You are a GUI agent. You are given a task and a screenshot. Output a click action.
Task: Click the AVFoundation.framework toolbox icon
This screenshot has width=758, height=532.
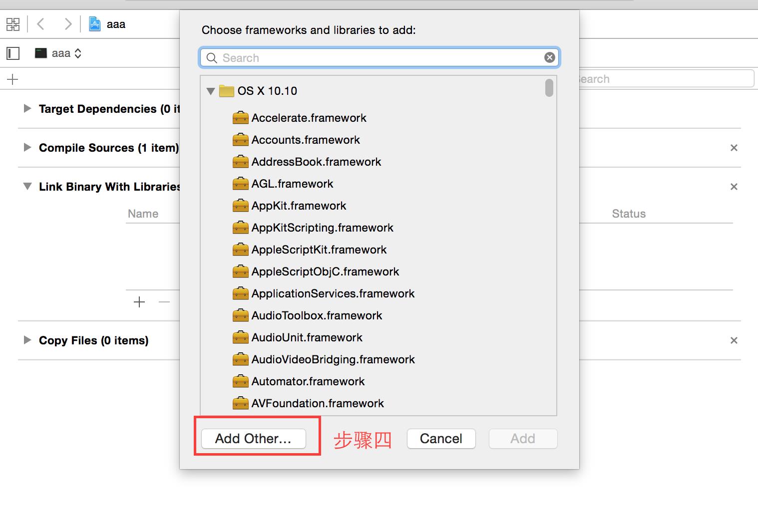pyautogui.click(x=240, y=403)
